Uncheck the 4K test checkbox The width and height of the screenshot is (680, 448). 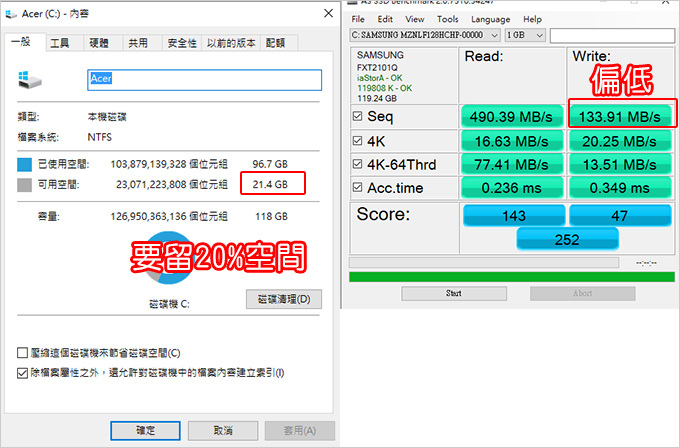(x=357, y=141)
